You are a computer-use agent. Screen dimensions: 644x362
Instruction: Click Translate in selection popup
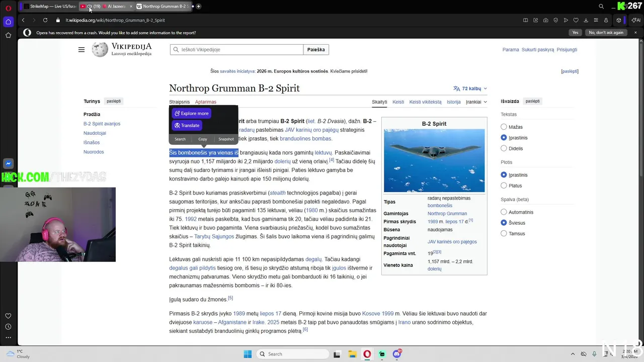[x=187, y=126]
